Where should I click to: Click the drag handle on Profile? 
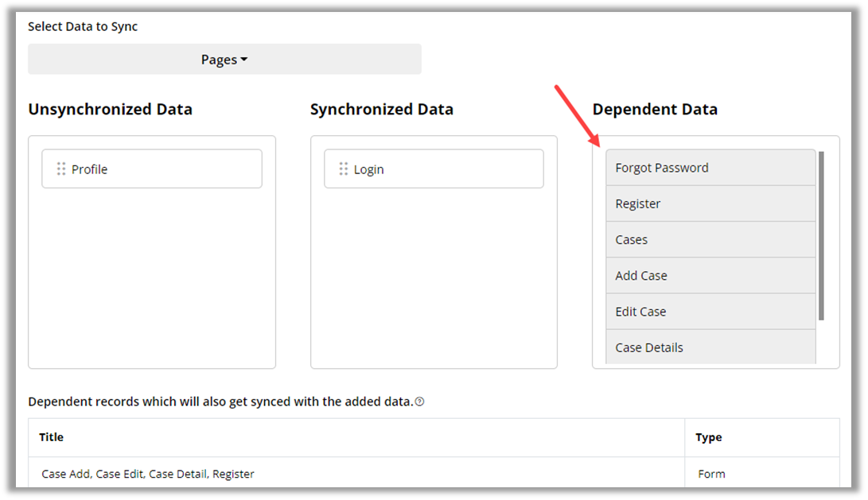pyautogui.click(x=61, y=169)
